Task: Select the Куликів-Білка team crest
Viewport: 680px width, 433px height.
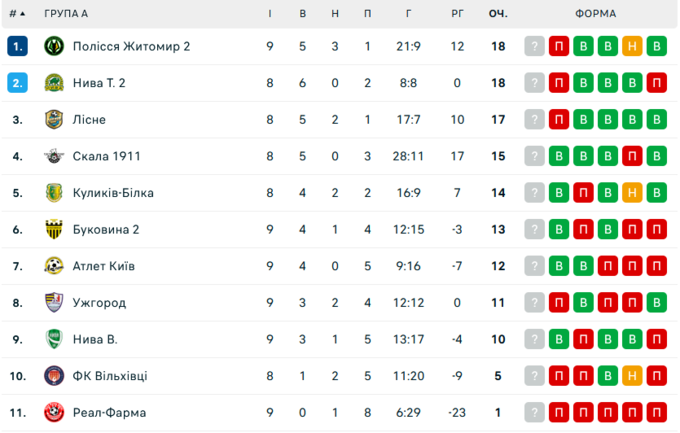Action: click(x=54, y=193)
